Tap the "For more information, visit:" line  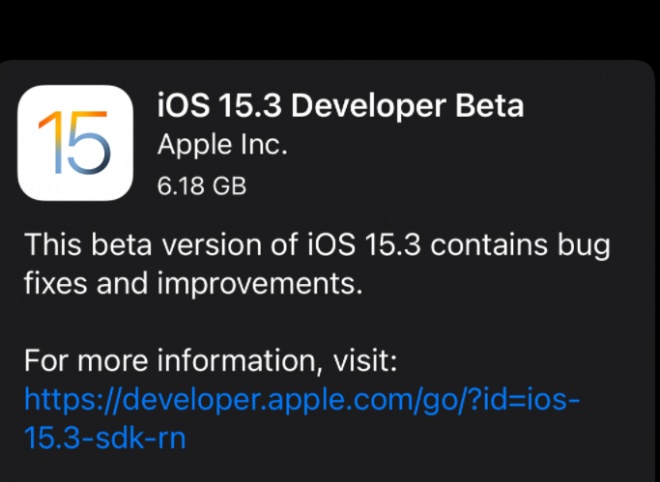point(210,361)
